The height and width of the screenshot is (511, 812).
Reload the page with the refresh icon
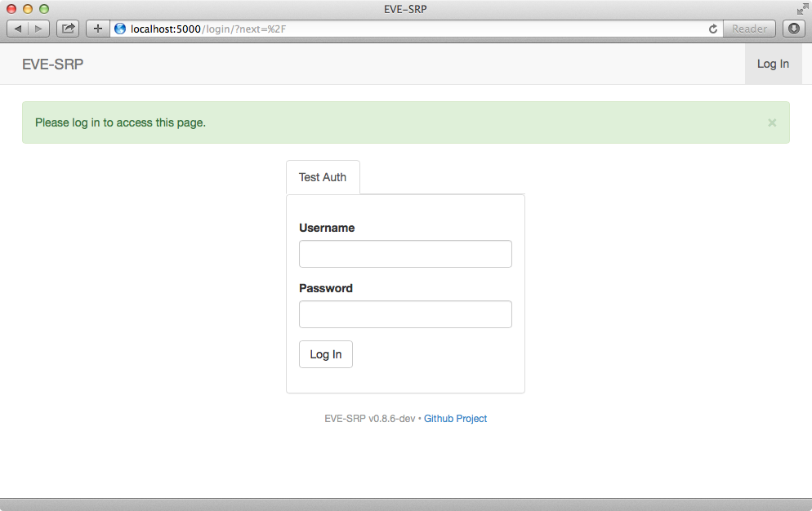click(x=713, y=29)
